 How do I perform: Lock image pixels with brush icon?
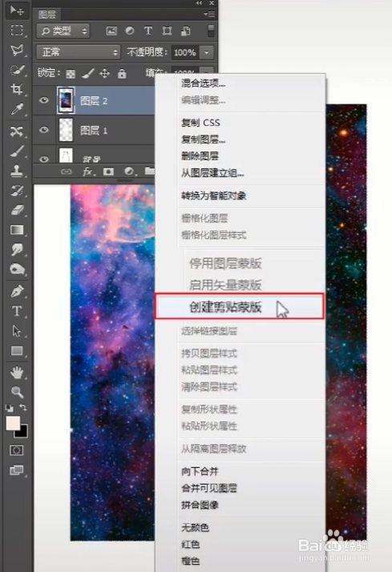pyautogui.click(x=87, y=74)
